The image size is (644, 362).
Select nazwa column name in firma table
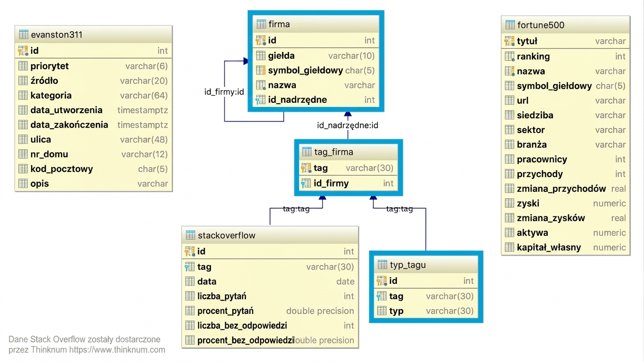click(x=282, y=85)
